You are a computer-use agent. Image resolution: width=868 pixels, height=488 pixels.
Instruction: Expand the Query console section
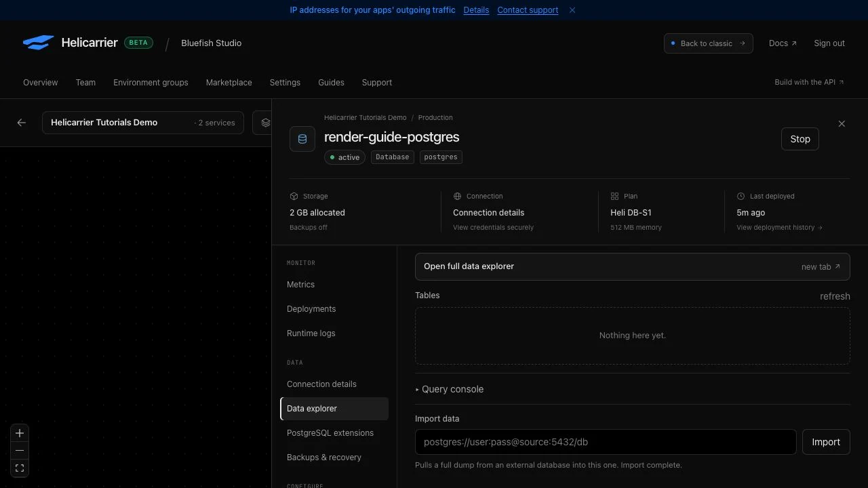pos(450,390)
